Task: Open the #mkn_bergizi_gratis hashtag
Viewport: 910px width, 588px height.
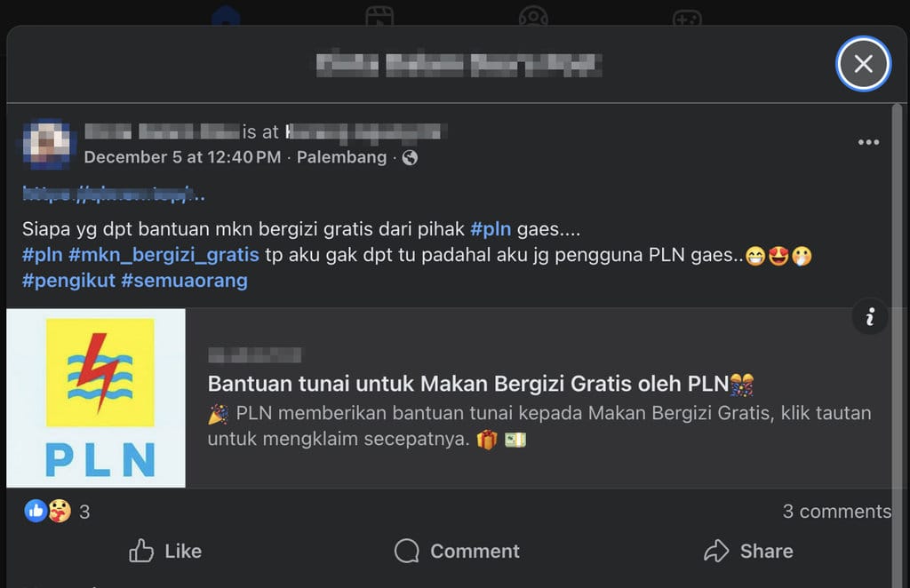Action: [x=164, y=255]
